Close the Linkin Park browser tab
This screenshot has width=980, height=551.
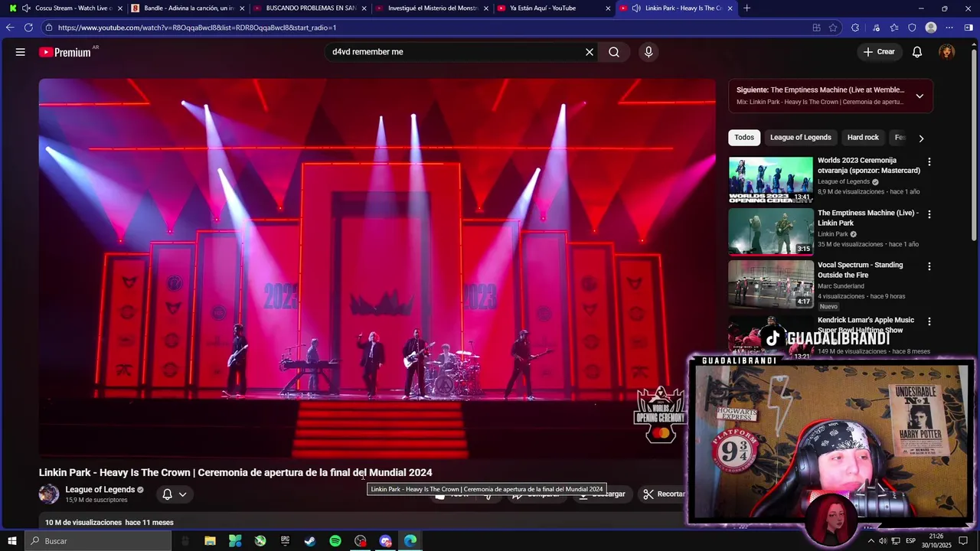730,8
